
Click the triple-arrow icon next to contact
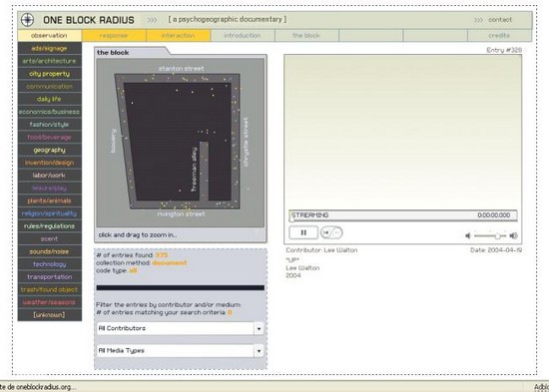click(478, 20)
